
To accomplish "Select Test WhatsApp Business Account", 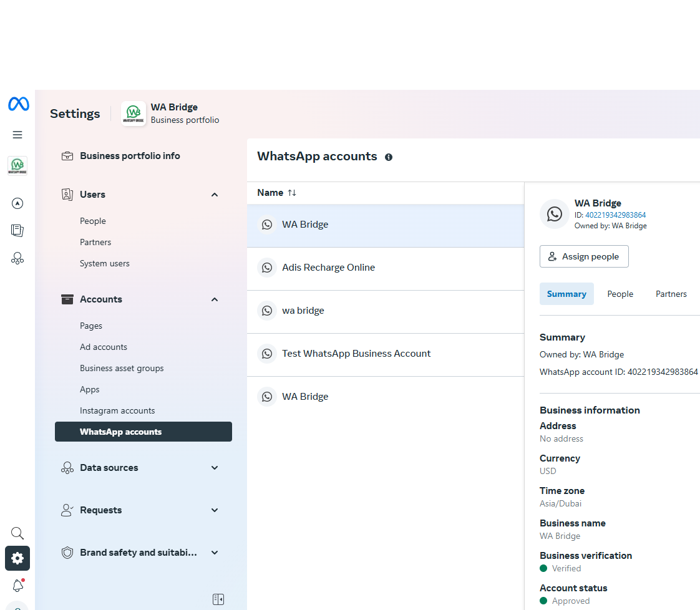I will 386,355.
